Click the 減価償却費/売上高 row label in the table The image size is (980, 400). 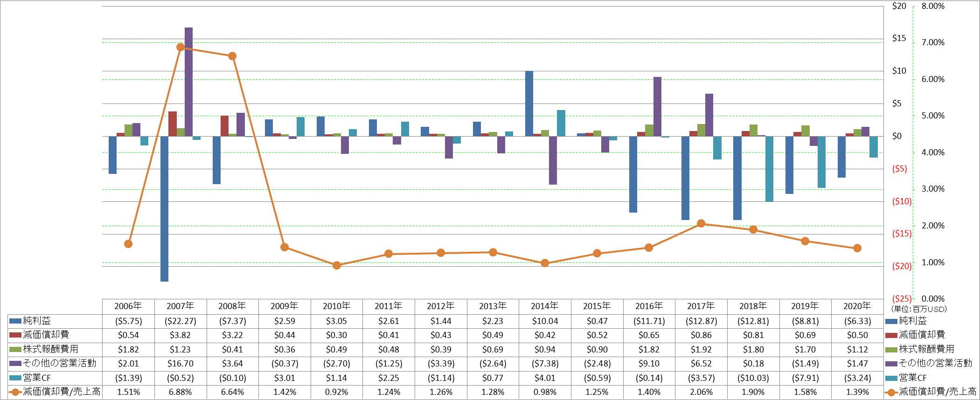tap(62, 392)
